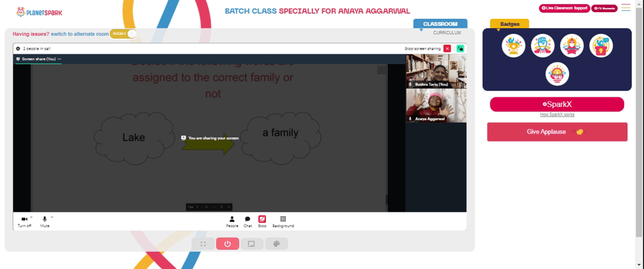Screen dimensions: 644x269
Task: Click the red power button to end class
Action: [x=227, y=244]
